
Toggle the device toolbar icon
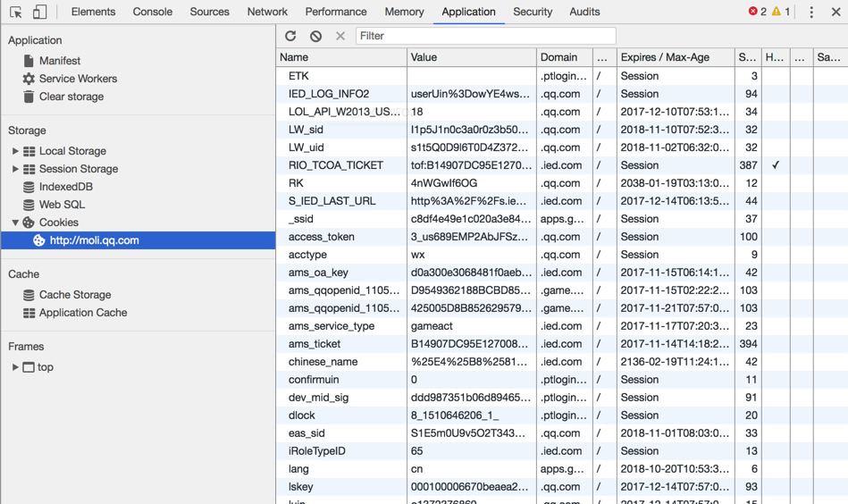click(x=39, y=12)
